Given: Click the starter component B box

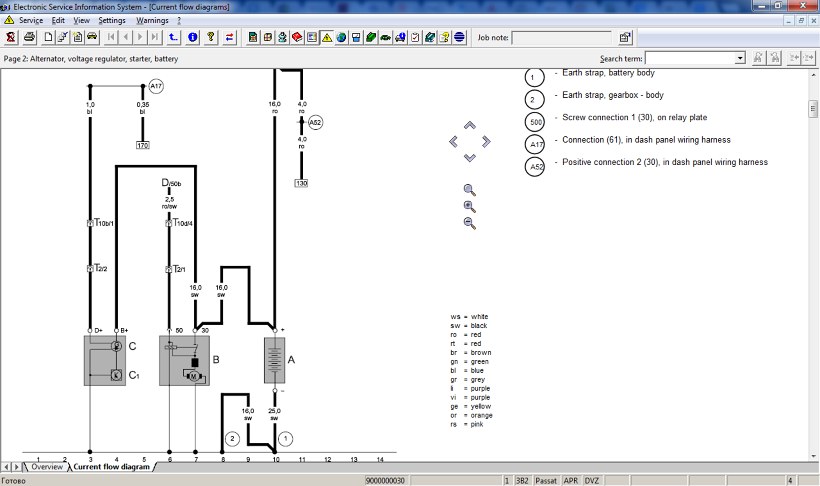Looking at the screenshot, I should (185, 361).
